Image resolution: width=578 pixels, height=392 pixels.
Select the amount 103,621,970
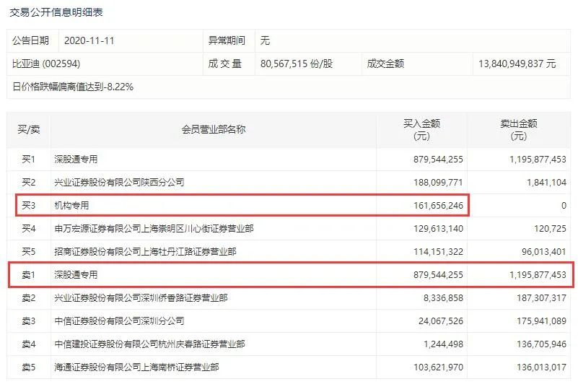pos(438,367)
